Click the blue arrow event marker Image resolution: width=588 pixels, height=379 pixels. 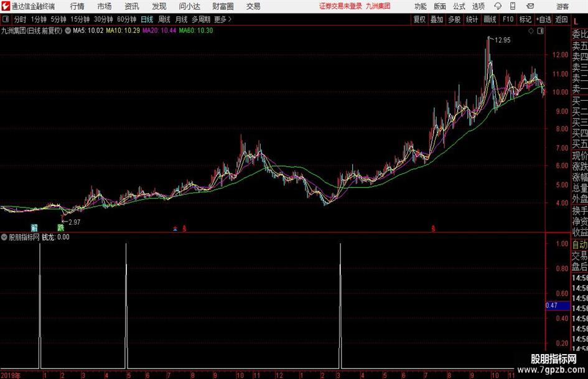coord(175,228)
